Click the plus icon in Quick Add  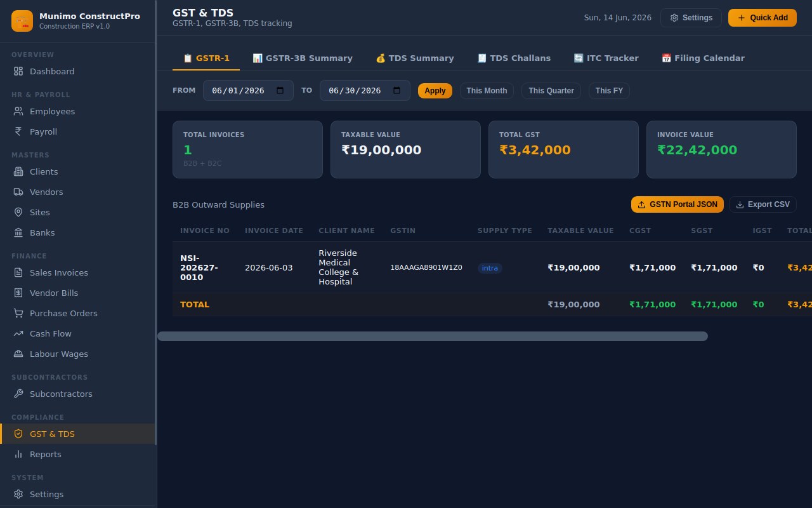742,18
